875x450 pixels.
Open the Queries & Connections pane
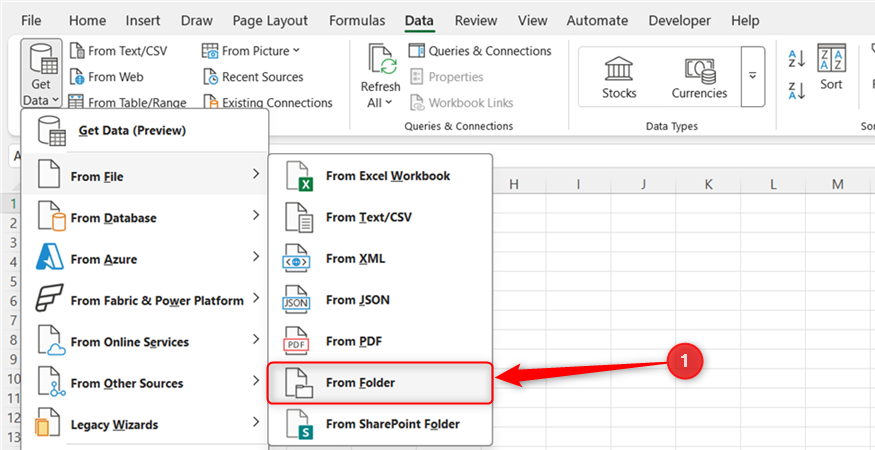point(480,51)
